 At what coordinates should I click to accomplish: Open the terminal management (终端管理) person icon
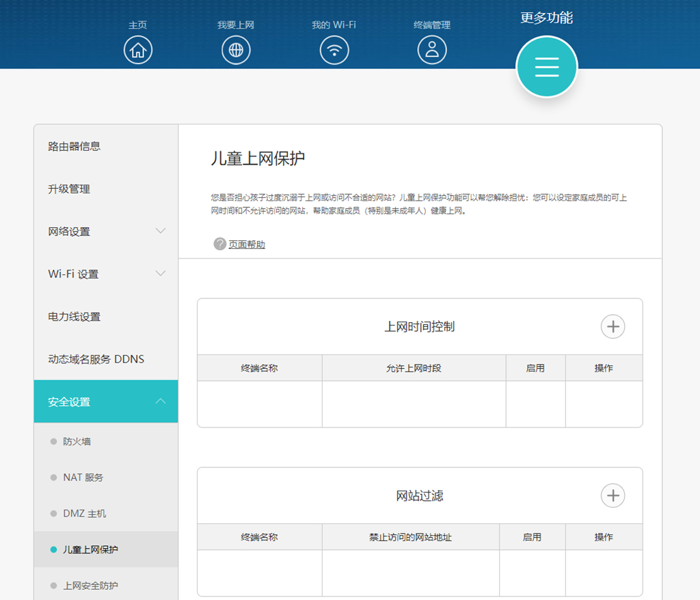point(432,50)
